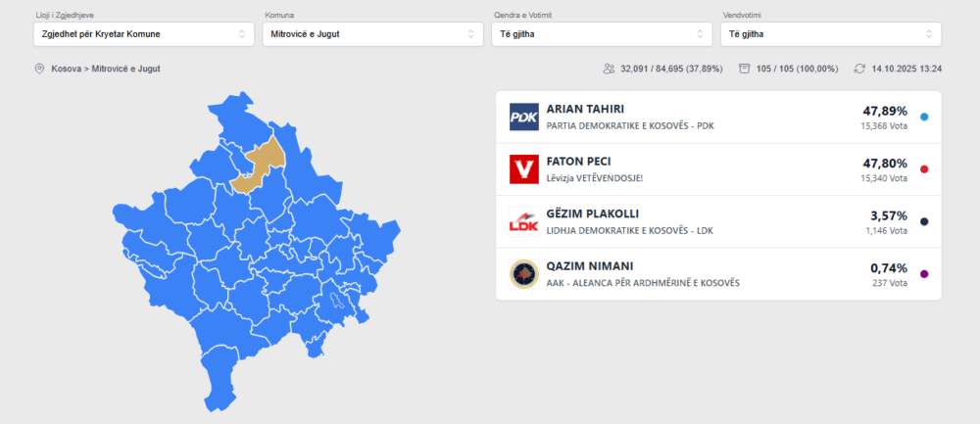Open the Qendra e Votimit dropdown
Image resolution: width=980 pixels, height=424 pixels.
pos(601,34)
